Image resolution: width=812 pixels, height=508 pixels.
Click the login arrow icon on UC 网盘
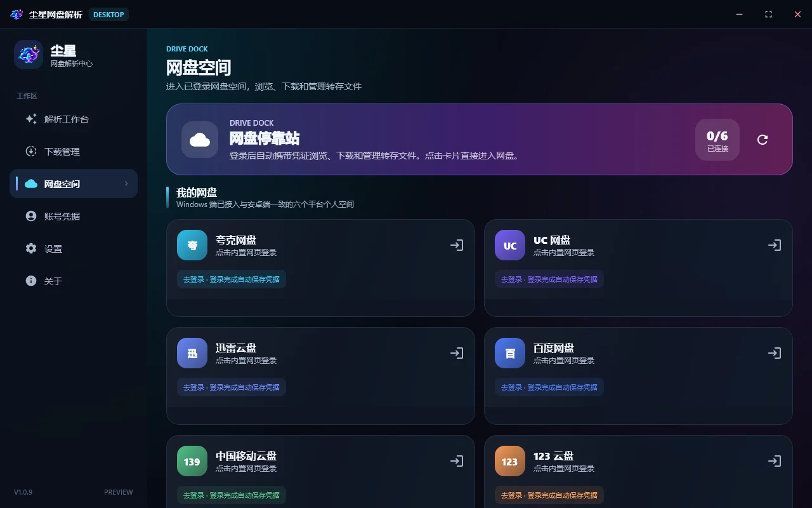point(775,245)
